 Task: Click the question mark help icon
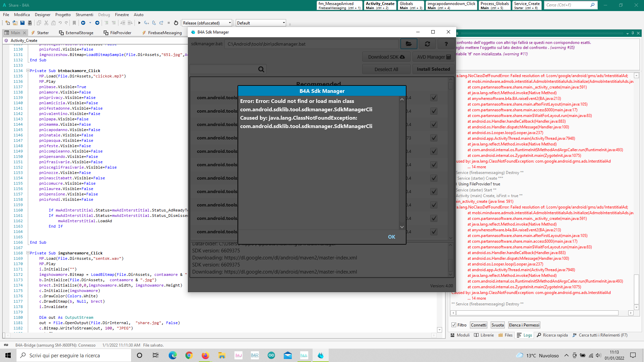[x=446, y=44]
